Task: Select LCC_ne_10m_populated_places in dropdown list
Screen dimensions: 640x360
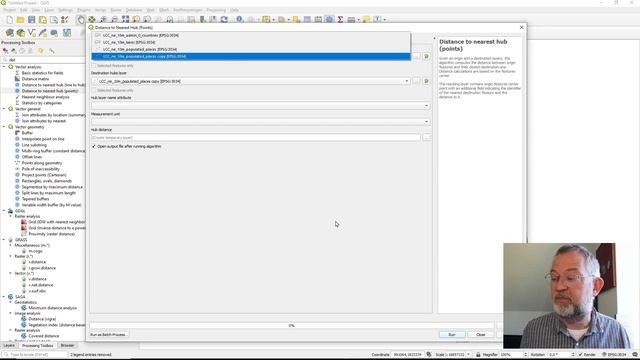Action: (251, 49)
